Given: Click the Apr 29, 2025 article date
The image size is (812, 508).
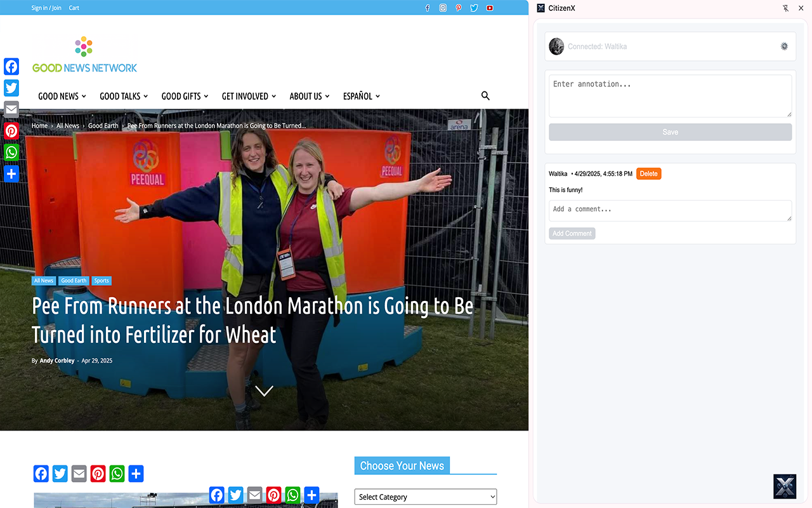Looking at the screenshot, I should coord(97,361).
